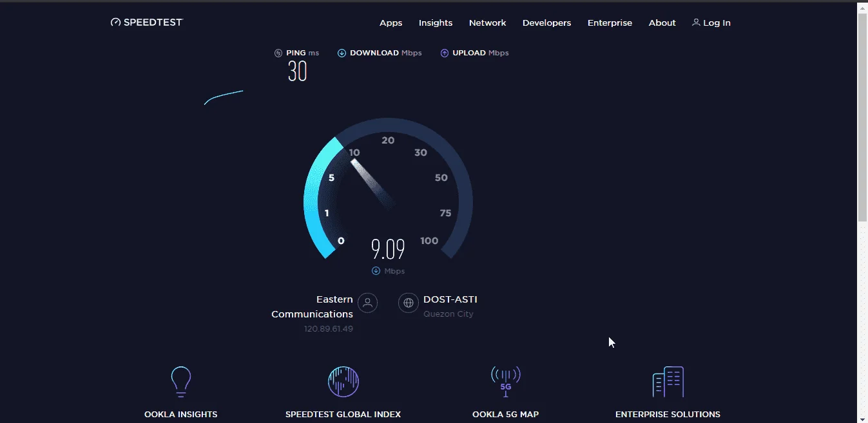Open the Insights menu

click(x=436, y=23)
